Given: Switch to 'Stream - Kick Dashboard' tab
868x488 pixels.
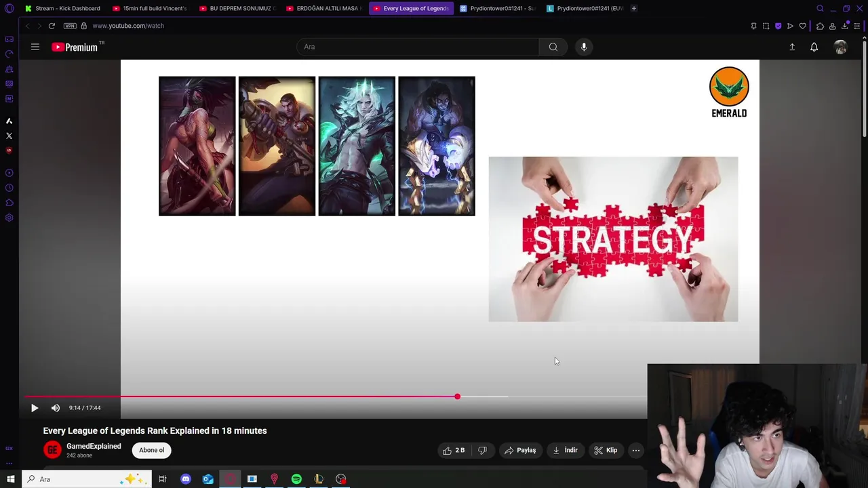Looking at the screenshot, I should tap(63, 8).
